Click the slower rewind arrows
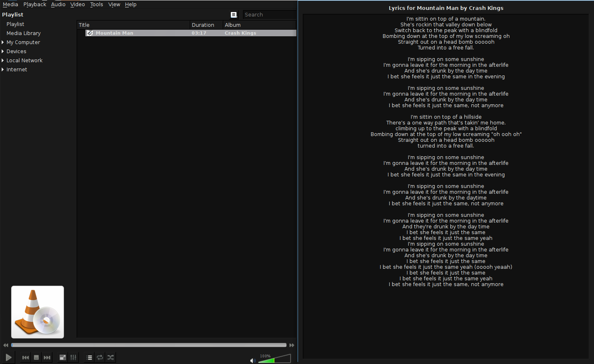Screen dimensions: 594x364 (x=6, y=345)
